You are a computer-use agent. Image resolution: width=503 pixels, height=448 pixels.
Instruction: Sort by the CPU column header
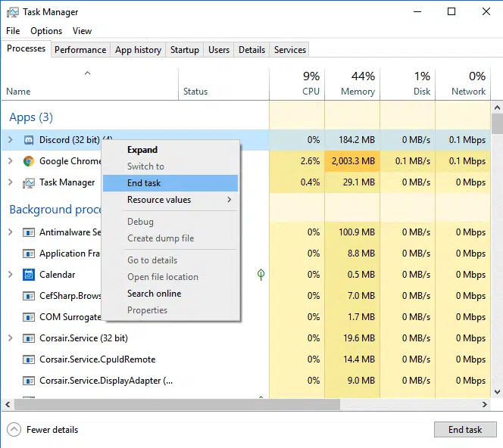tap(297, 84)
